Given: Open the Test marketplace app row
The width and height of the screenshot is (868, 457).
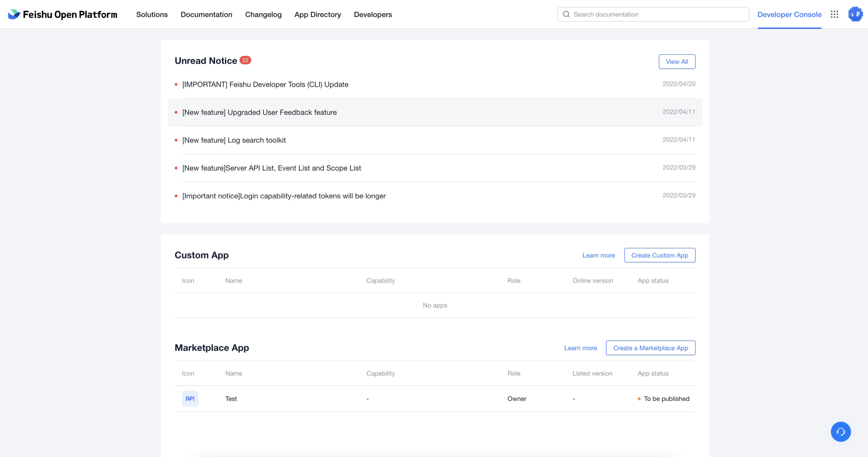Looking at the screenshot, I should [x=231, y=399].
